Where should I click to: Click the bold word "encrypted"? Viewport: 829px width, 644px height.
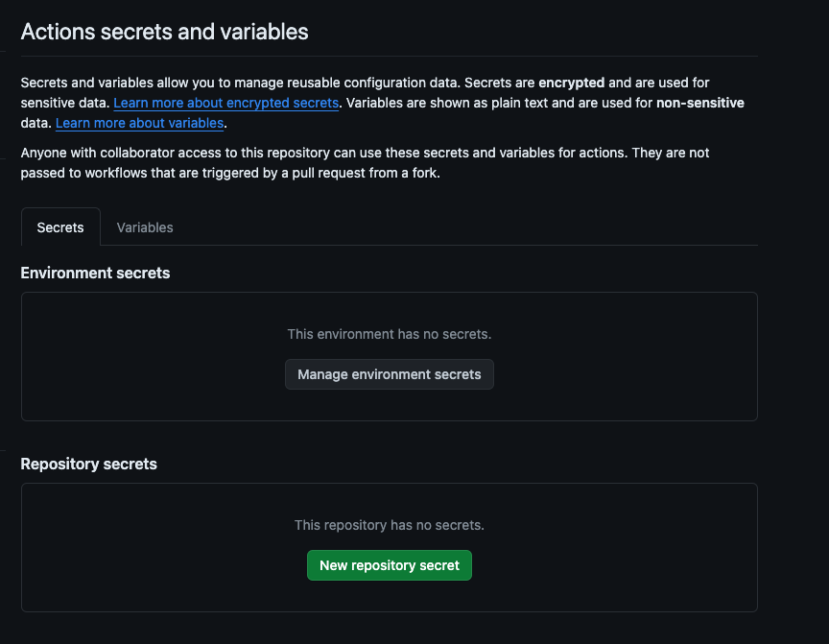tap(571, 83)
